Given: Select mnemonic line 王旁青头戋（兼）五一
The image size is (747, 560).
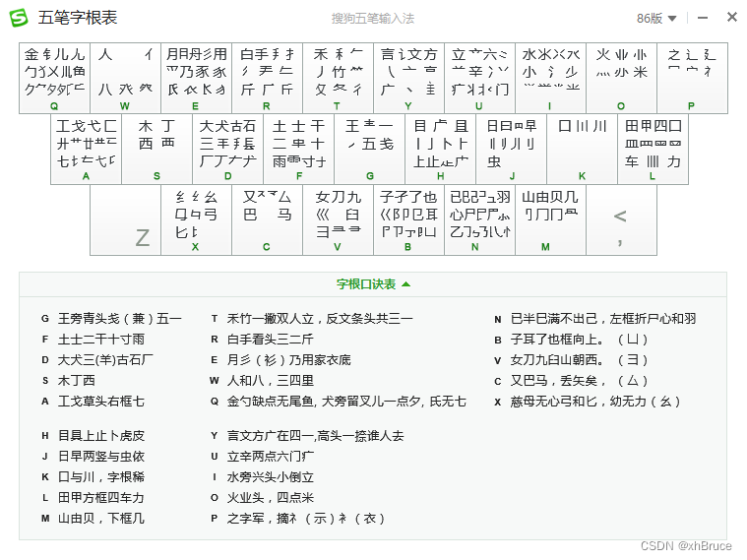Looking at the screenshot, I should coord(119,318).
